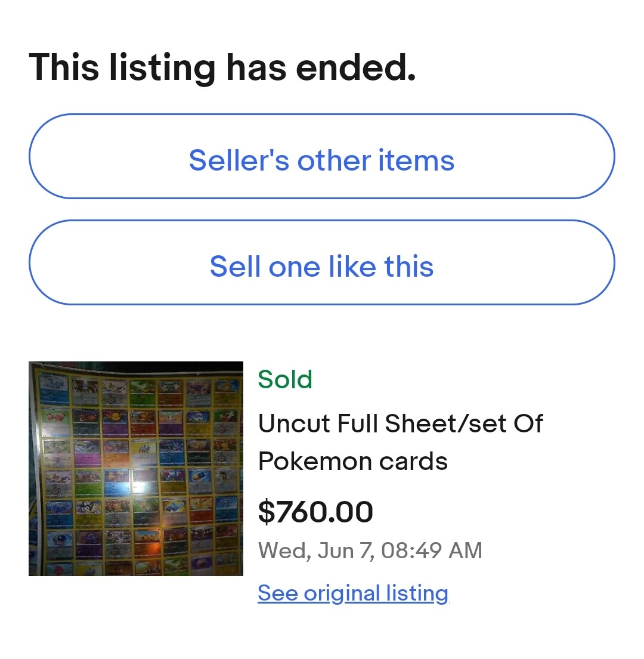
Task: View more items from this seller
Action: 322,156
